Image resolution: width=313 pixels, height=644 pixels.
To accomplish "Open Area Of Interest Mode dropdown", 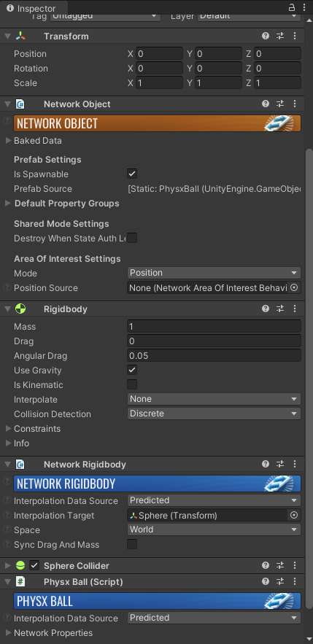I will click(x=214, y=273).
